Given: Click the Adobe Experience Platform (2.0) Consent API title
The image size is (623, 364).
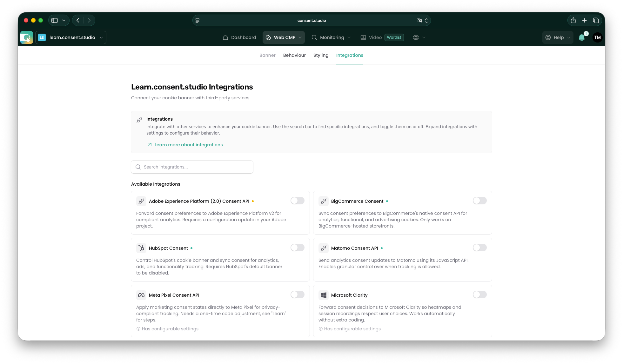Looking at the screenshot, I should (199, 201).
